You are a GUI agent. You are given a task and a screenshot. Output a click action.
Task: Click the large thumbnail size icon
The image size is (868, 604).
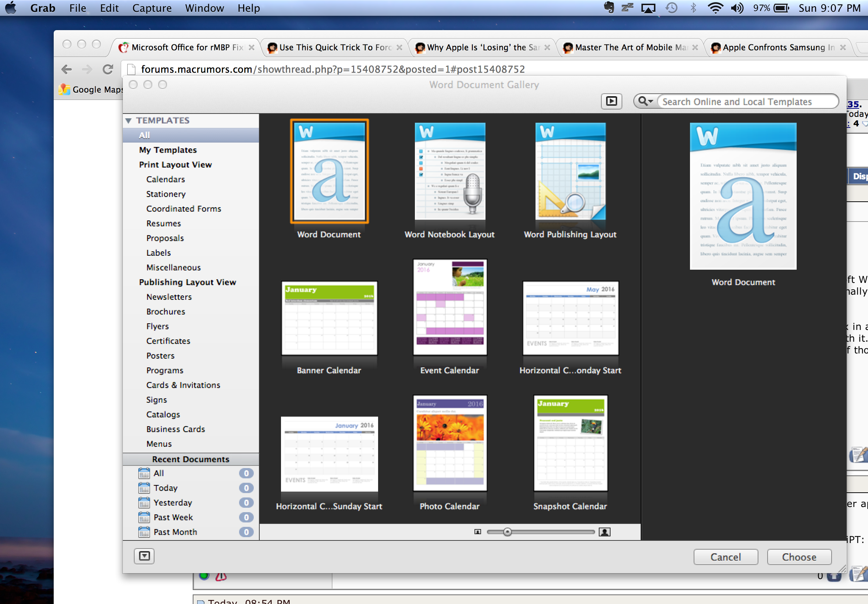tap(605, 532)
